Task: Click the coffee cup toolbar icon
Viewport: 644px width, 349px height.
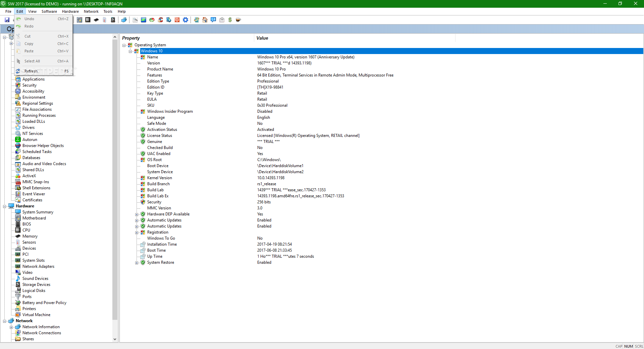Action: point(238,20)
